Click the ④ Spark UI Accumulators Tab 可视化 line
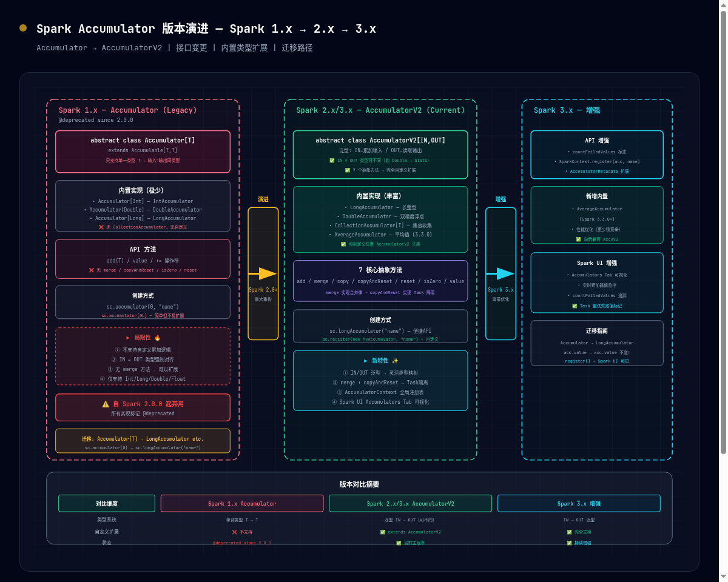This screenshot has height=582, width=728. [x=380, y=402]
